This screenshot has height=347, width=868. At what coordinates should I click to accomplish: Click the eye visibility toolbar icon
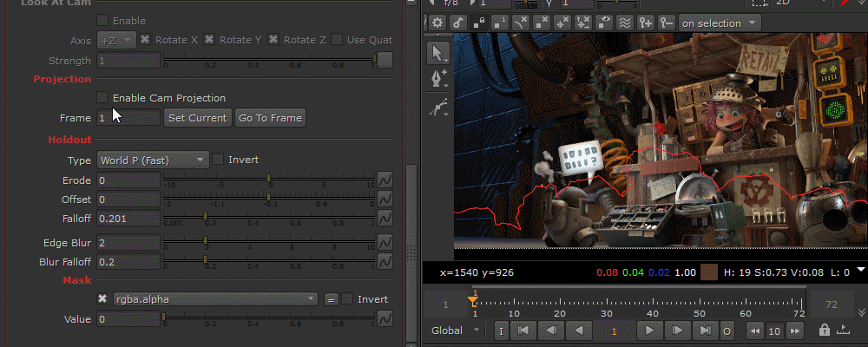coord(604,23)
